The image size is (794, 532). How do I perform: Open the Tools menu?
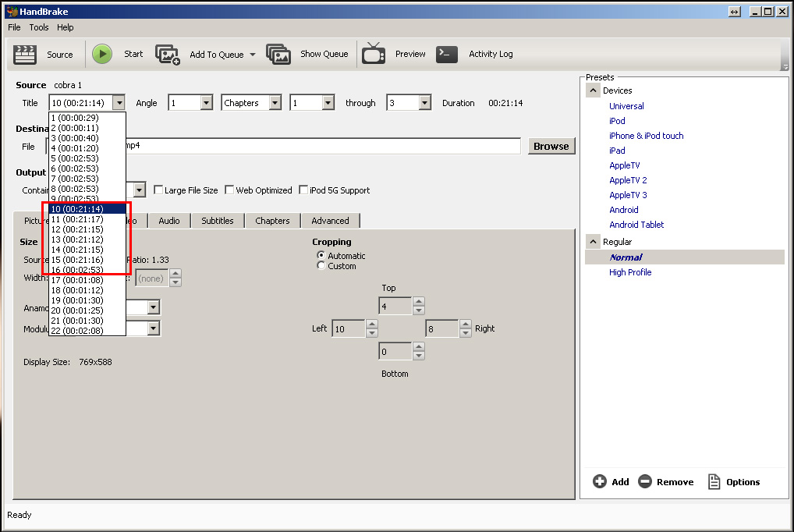tap(39, 27)
